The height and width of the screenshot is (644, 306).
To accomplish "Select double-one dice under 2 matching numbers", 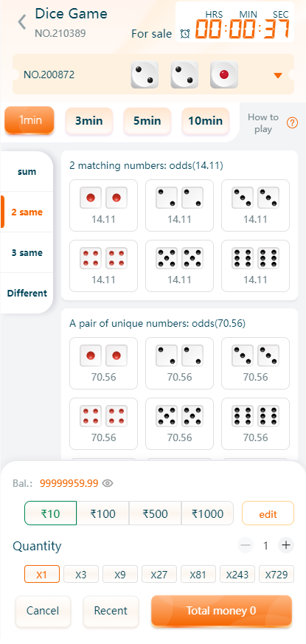I will pyautogui.click(x=103, y=205).
